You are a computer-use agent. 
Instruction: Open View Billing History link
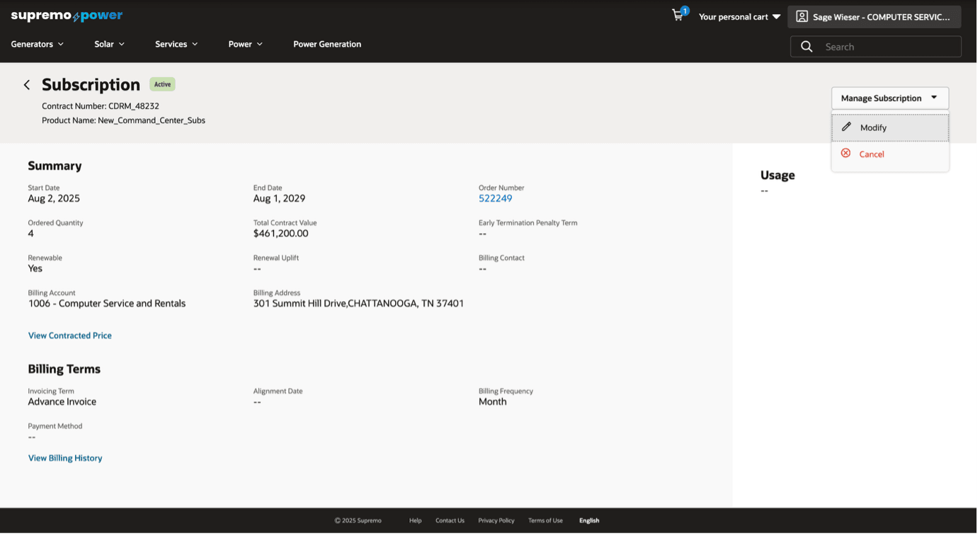65,458
